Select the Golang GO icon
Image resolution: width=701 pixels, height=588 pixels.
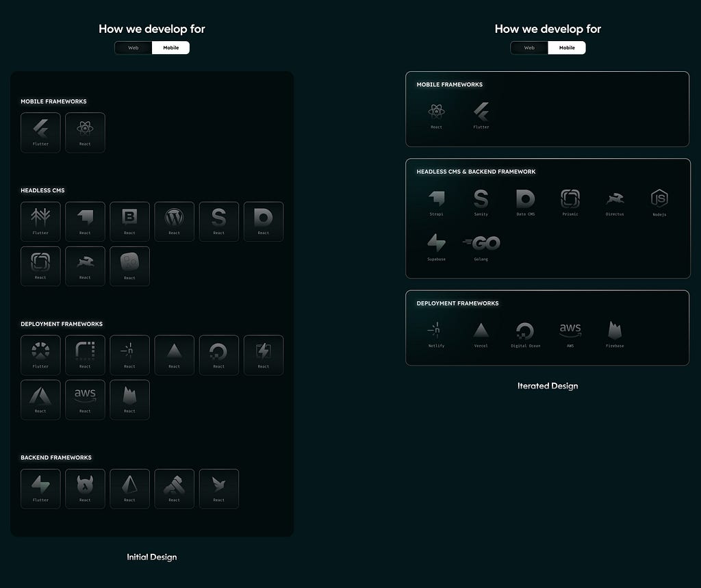click(x=481, y=243)
